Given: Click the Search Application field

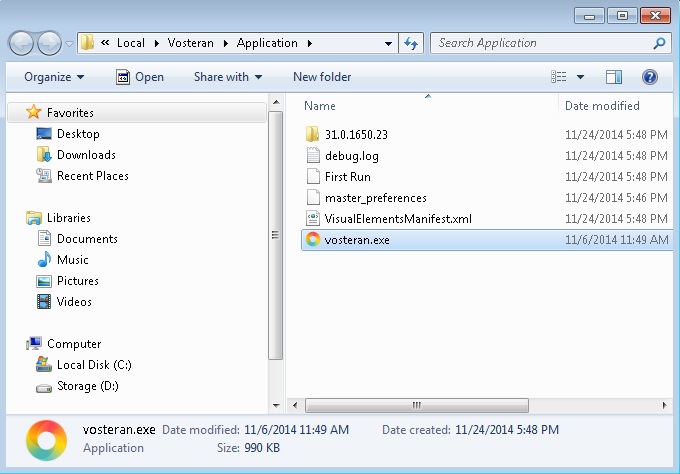Looking at the screenshot, I should tap(551, 43).
